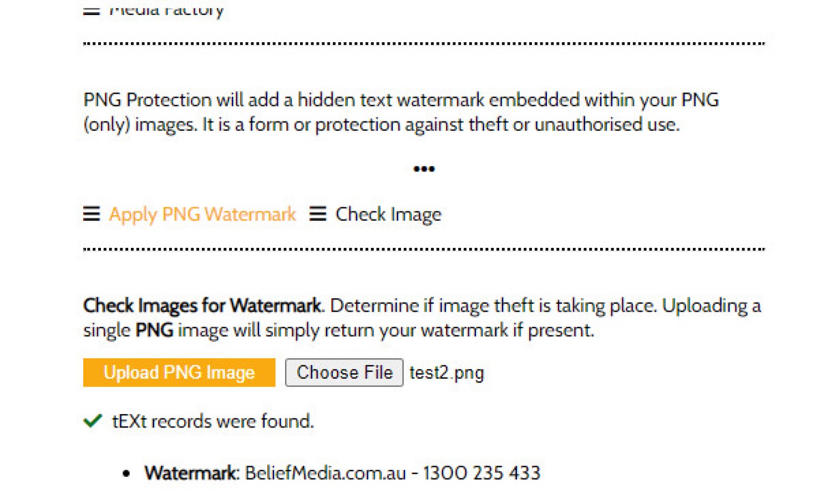Switch to the Apply PNG Watermark tab
Image resolution: width=832 pixels, height=504 pixels.
point(202,214)
